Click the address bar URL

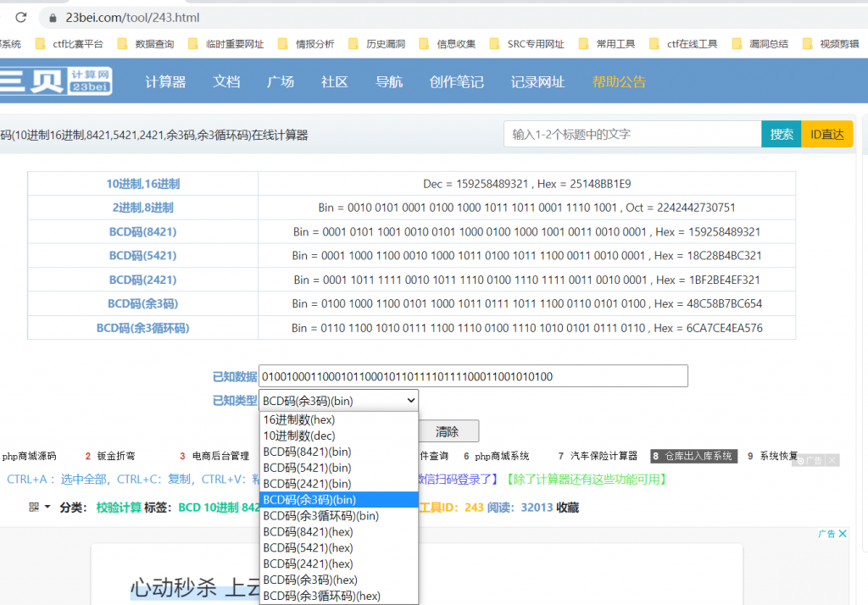coord(132,18)
